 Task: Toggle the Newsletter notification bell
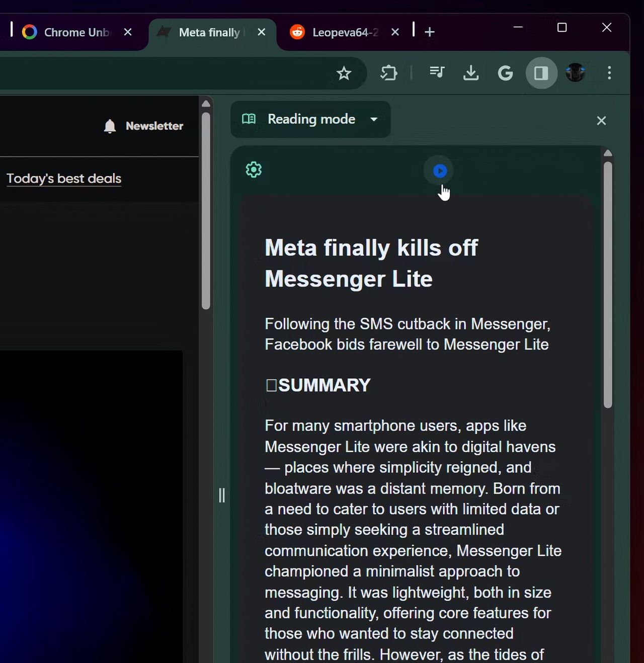pyautogui.click(x=109, y=126)
